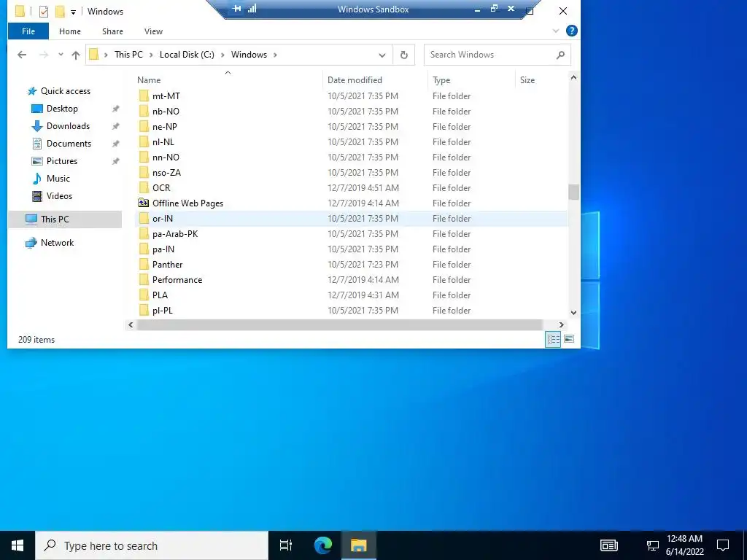Select This PC in navigation pane

pyautogui.click(x=65, y=219)
